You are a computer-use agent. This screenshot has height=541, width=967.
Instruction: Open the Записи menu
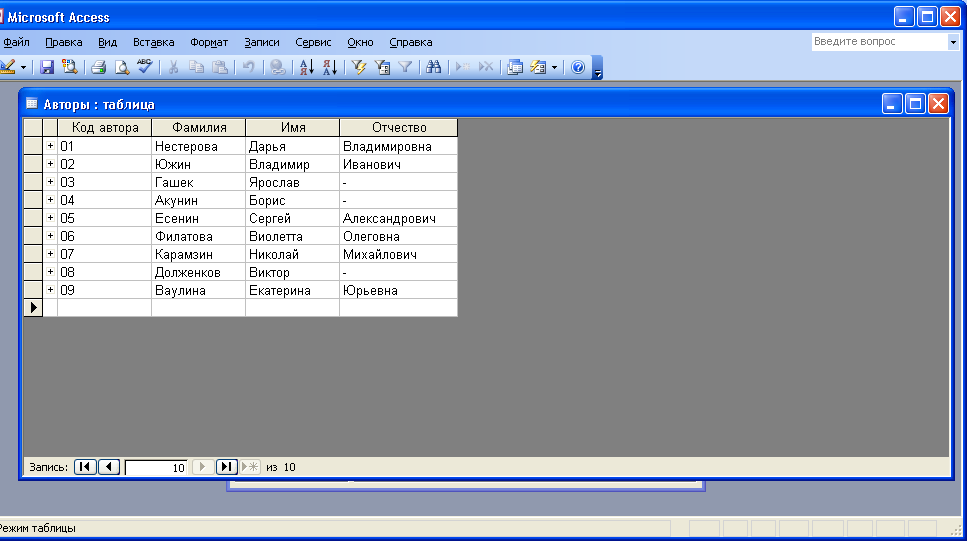[261, 43]
